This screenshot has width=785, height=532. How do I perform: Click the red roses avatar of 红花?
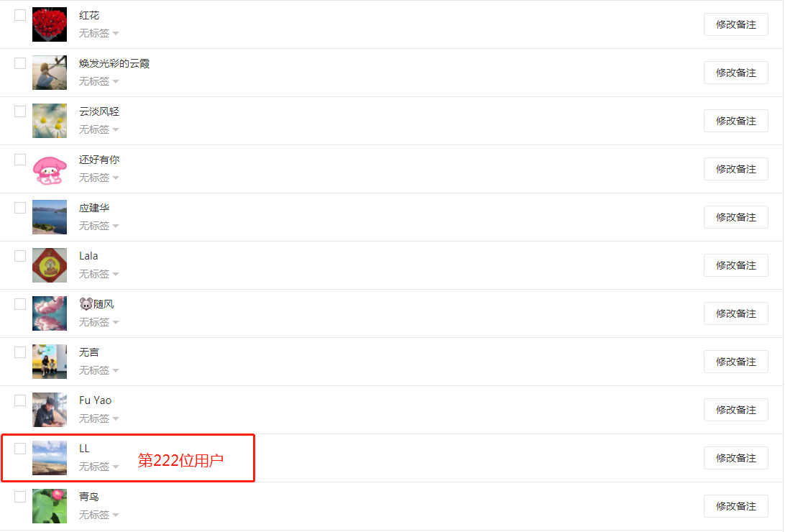(50, 24)
